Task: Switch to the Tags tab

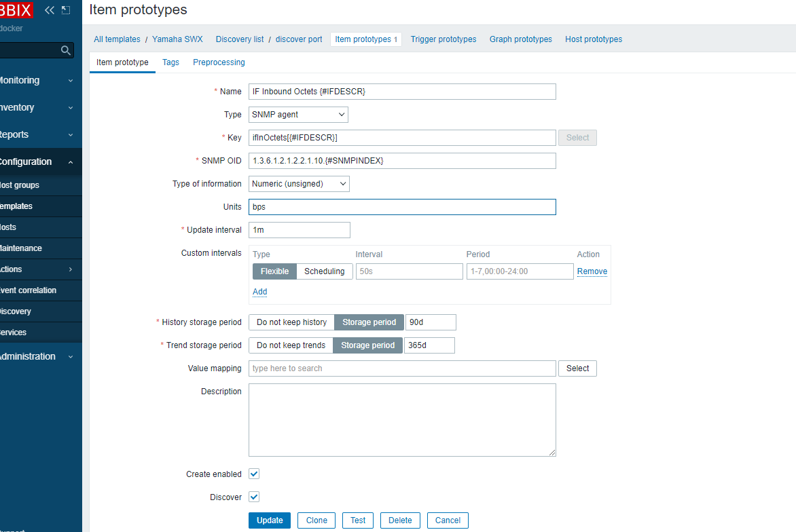Action: (x=170, y=62)
